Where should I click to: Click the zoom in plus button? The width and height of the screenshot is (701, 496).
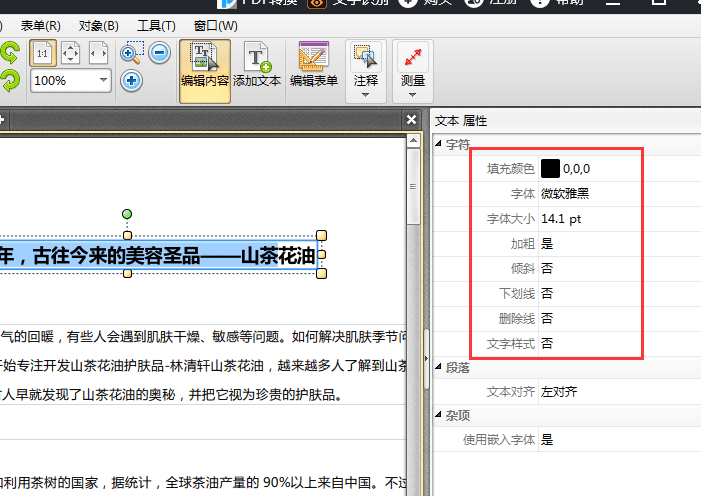coord(131,81)
